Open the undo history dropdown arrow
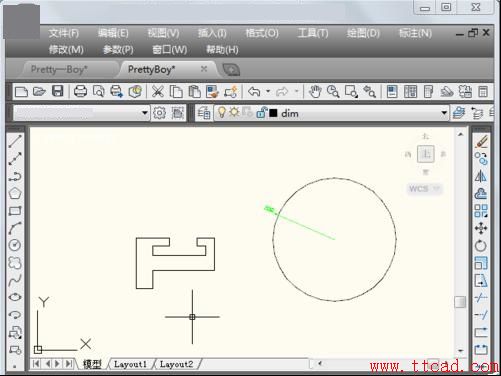 pyautogui.click(x=268, y=91)
